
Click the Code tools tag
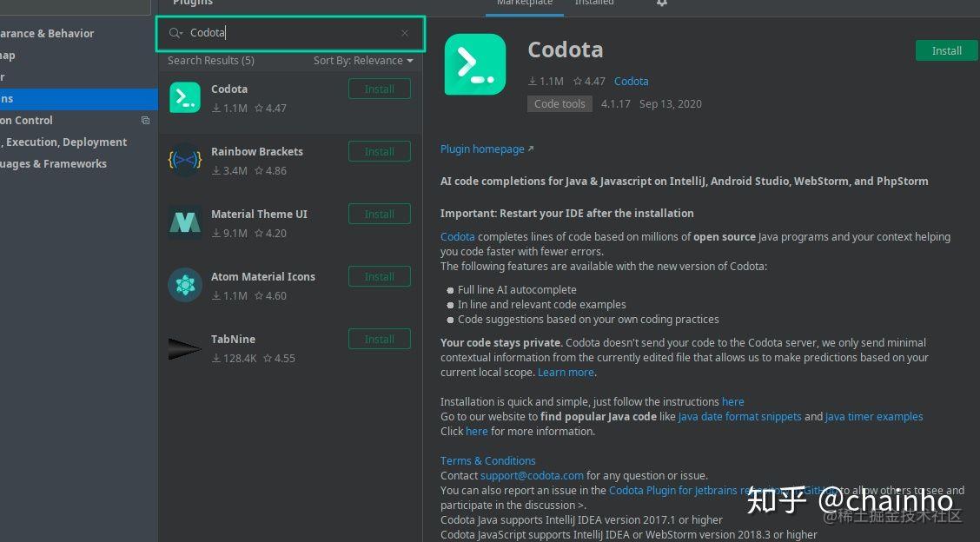pos(560,103)
